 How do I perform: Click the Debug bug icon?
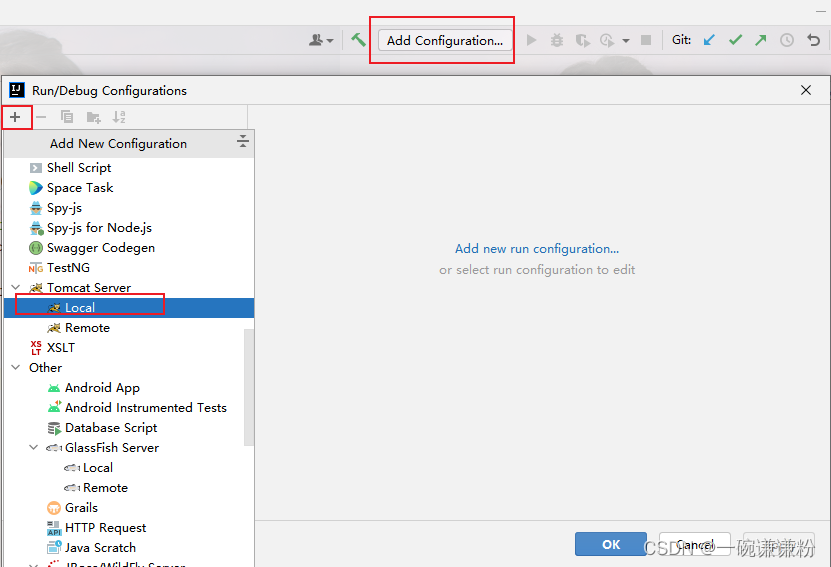(x=556, y=40)
